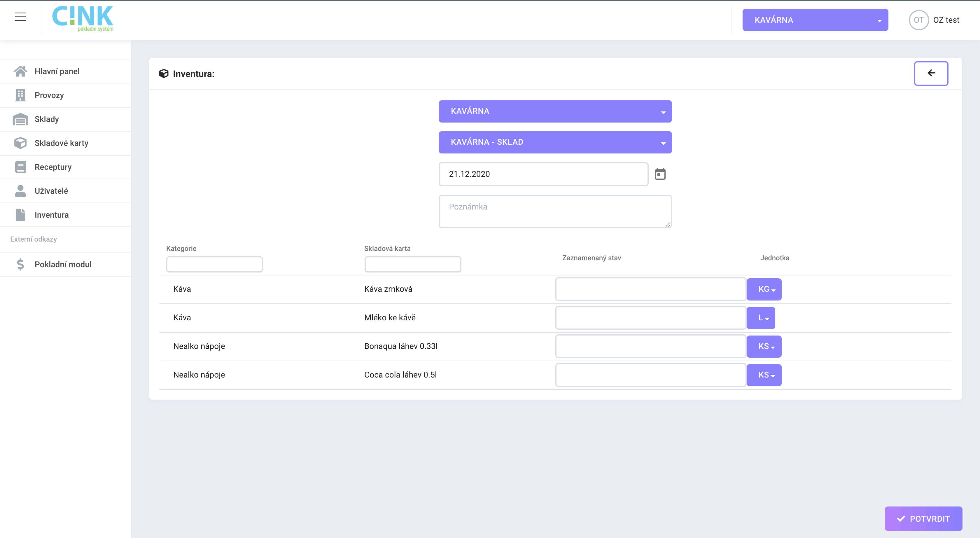Click the book icon beside Receptury
980x538 pixels.
pos(20,167)
